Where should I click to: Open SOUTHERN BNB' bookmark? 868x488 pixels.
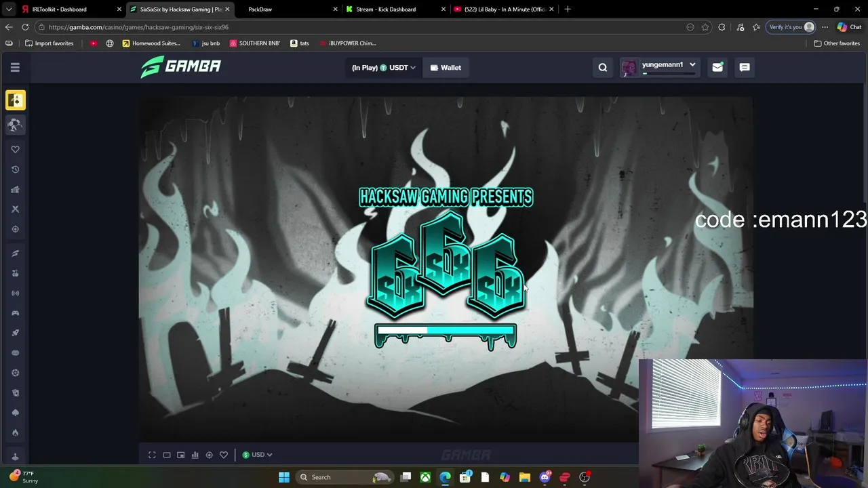pyautogui.click(x=254, y=43)
